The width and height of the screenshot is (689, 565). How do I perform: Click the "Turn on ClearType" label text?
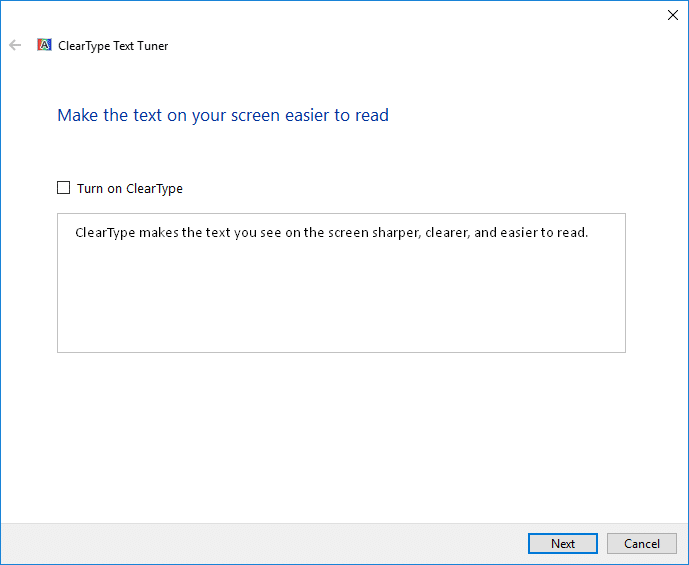(x=129, y=188)
